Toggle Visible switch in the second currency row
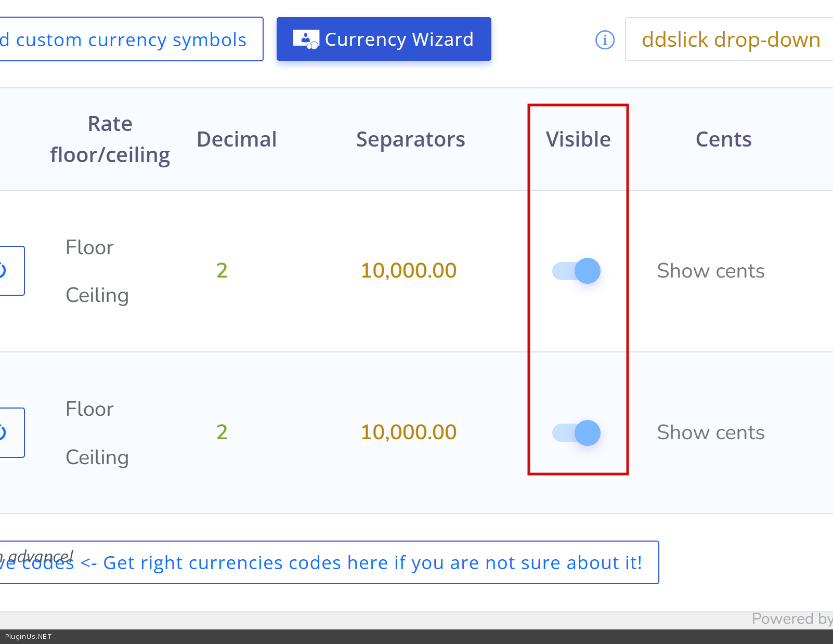Screen dimensions: 833x644 [576, 433]
